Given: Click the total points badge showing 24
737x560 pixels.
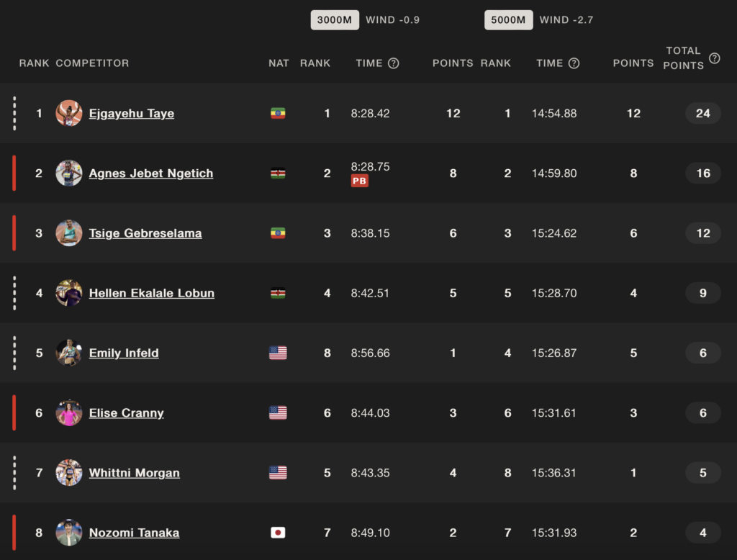Looking at the screenshot, I should 702,113.
